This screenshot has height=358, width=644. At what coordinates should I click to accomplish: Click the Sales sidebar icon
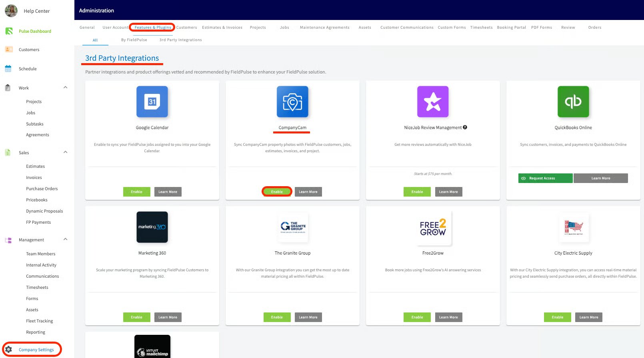(8, 152)
